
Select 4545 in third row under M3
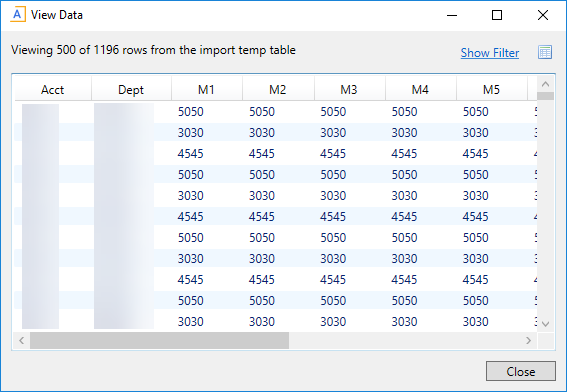[x=333, y=154]
